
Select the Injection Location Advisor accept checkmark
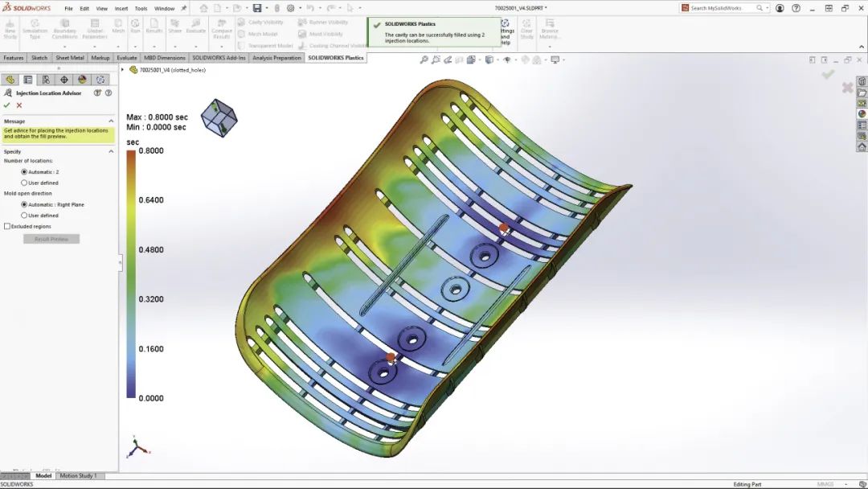[6, 105]
